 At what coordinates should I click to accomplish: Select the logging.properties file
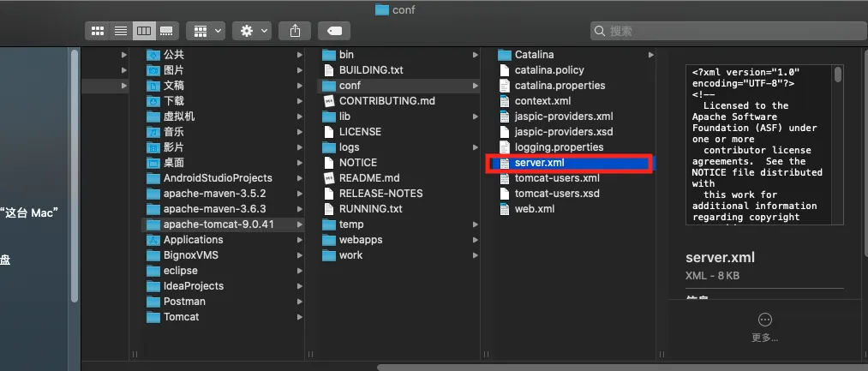(574, 147)
